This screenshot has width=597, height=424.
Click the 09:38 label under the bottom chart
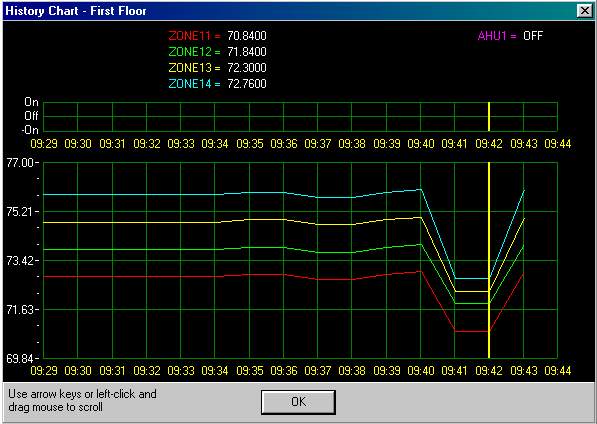[x=352, y=371]
